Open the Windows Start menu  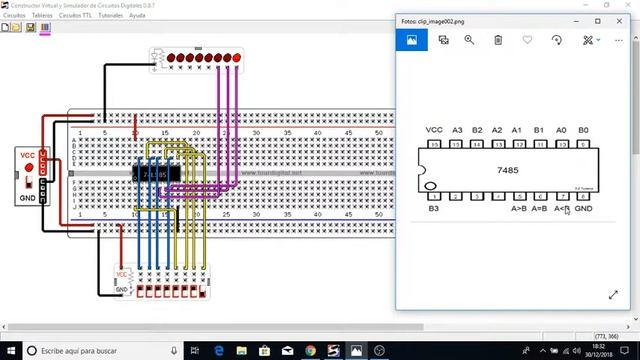[x=11, y=351]
